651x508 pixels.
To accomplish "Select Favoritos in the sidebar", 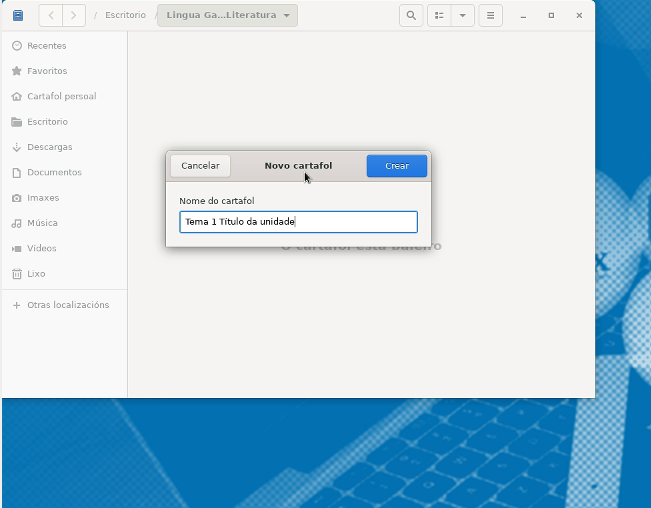I will pos(47,71).
